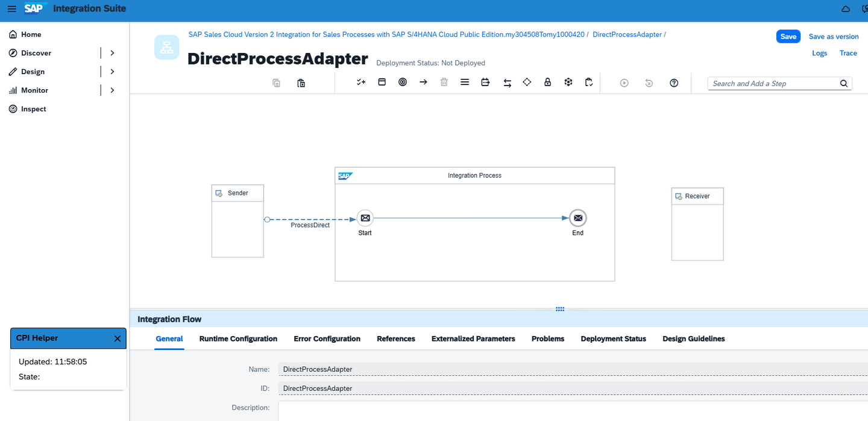
Task: Click the 'State:' text in CPI Helper
Action: coord(29,377)
